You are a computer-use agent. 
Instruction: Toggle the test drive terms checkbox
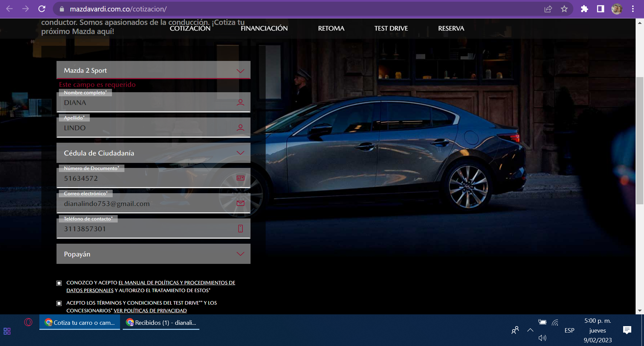[59, 303]
